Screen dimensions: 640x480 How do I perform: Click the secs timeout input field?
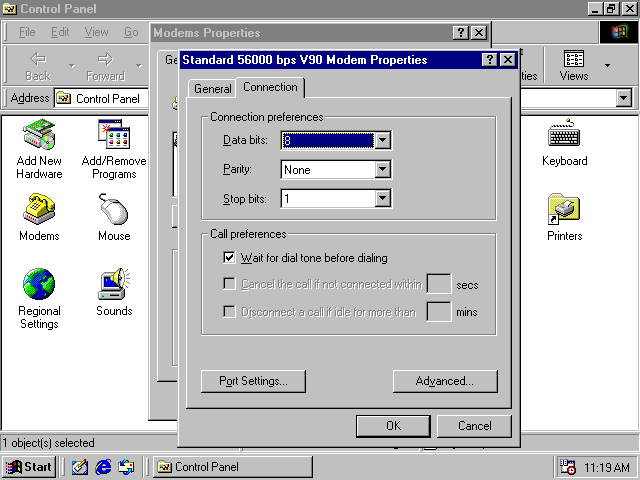(439, 284)
